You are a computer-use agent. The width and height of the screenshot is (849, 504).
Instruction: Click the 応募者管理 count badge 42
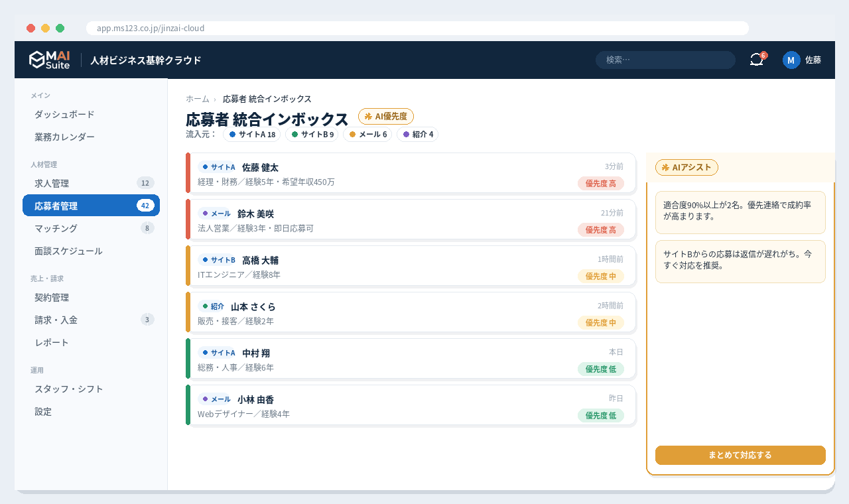145,206
